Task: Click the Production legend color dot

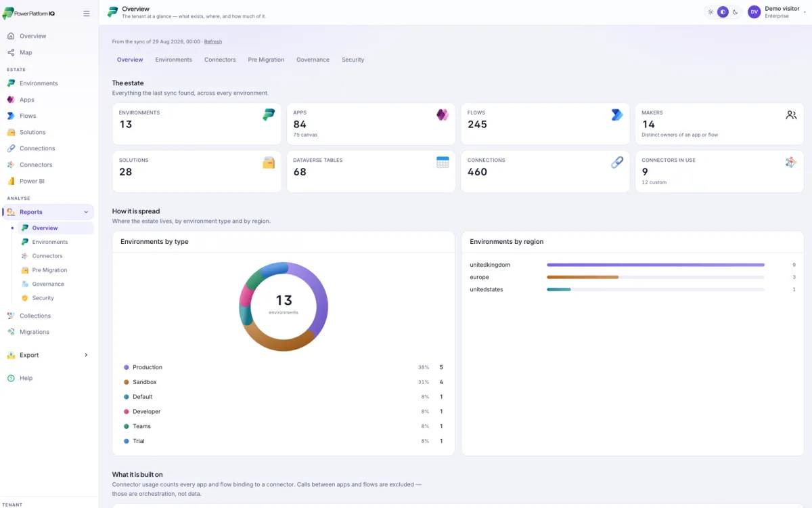Action: coord(127,367)
